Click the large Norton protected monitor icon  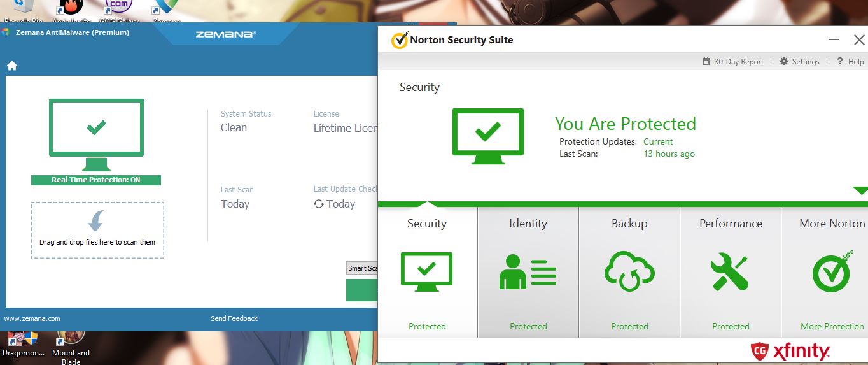[488, 135]
